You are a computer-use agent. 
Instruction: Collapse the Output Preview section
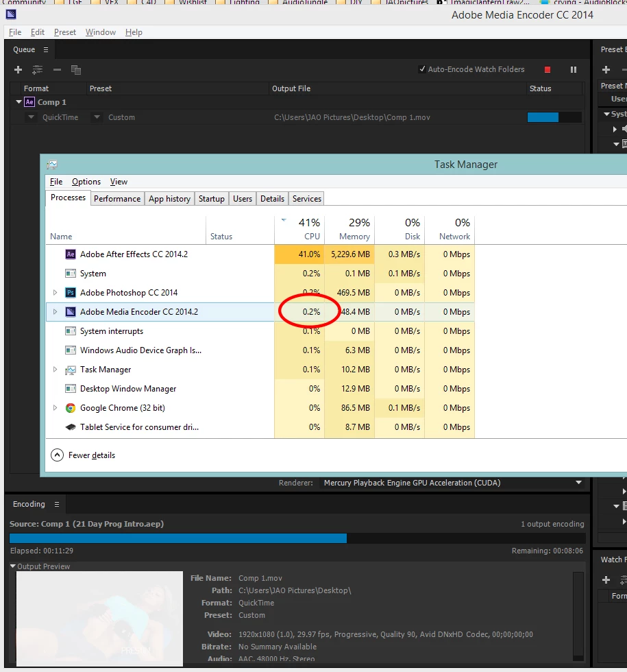[x=13, y=566]
